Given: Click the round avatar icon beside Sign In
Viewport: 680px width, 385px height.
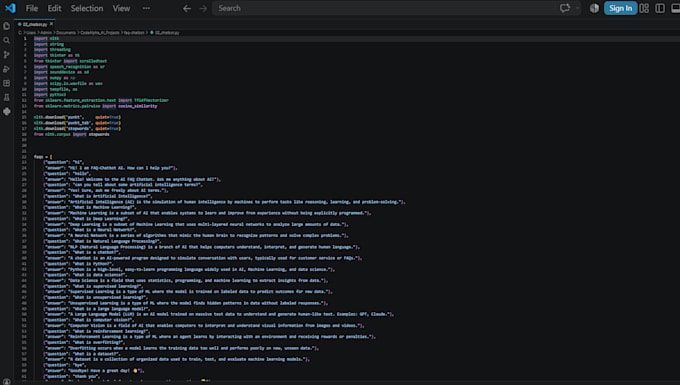Looking at the screenshot, I should click(x=594, y=8).
